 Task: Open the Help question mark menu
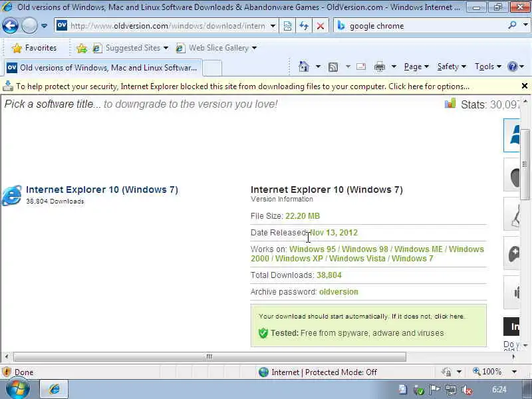[516, 66]
